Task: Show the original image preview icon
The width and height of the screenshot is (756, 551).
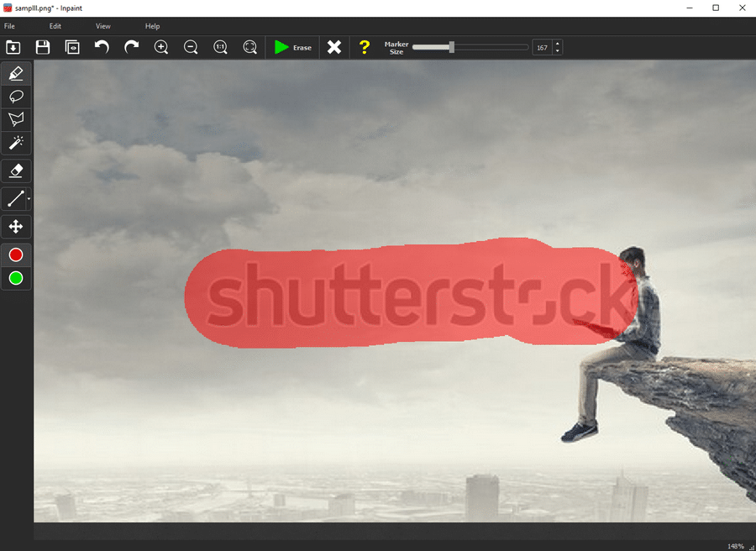Action: (x=72, y=47)
